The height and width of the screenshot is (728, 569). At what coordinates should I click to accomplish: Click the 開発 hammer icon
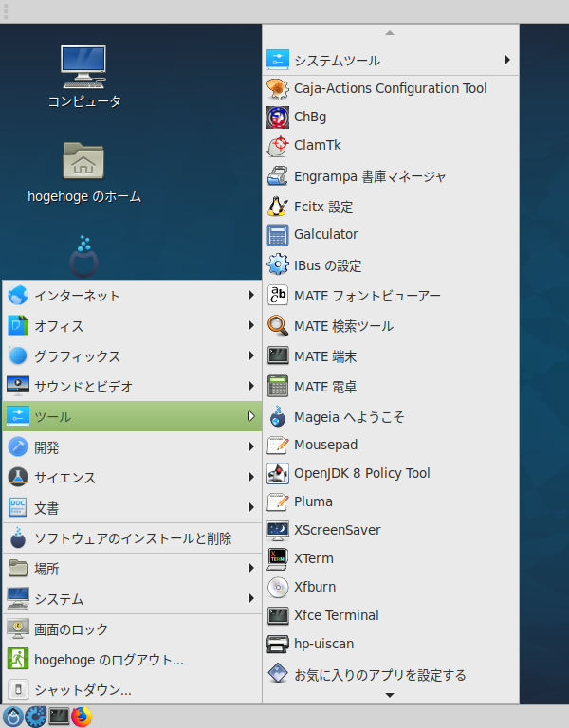pos(18,446)
